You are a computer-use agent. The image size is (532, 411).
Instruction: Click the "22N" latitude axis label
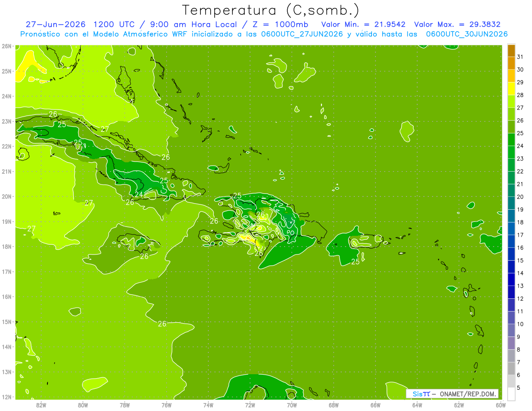click(x=6, y=146)
